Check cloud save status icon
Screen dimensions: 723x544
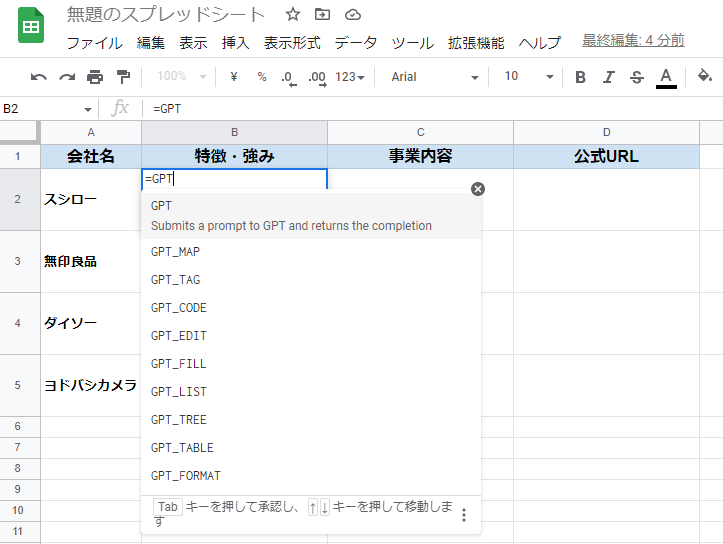[353, 15]
